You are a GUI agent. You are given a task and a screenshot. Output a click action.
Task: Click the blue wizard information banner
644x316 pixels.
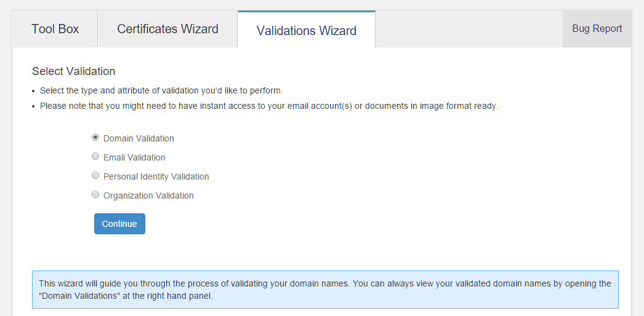[x=325, y=290]
